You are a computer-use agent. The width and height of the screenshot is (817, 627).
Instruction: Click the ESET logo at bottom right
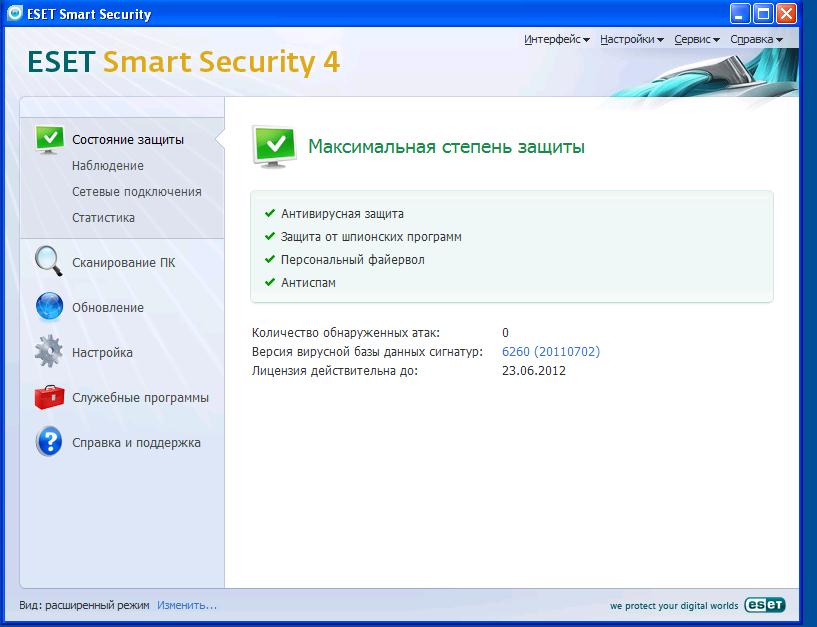(x=765, y=605)
